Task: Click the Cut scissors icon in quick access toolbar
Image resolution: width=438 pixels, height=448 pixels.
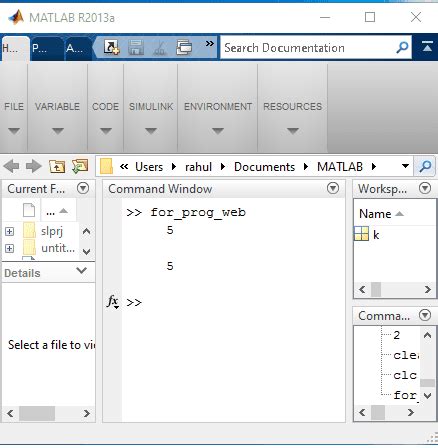Action: (x=160, y=47)
